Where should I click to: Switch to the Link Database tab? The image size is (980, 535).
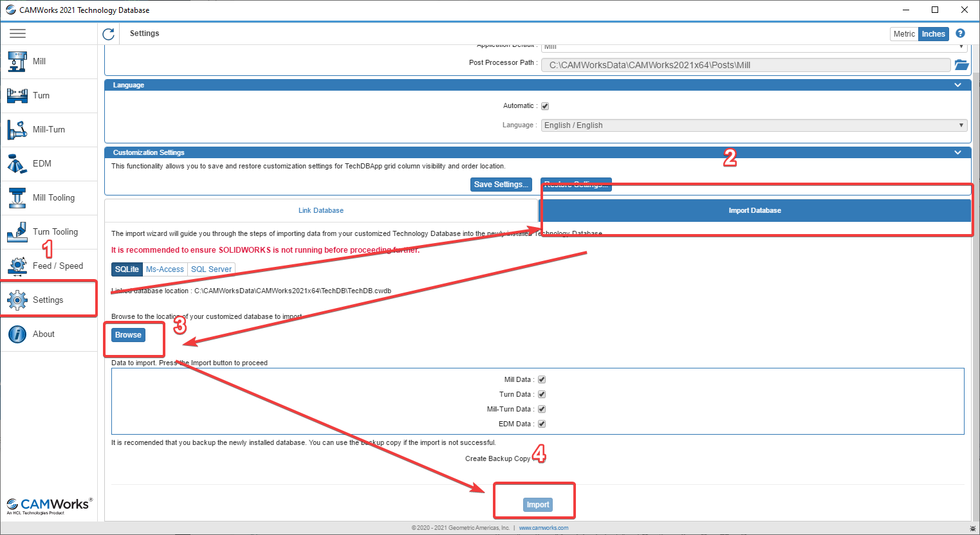(320, 210)
